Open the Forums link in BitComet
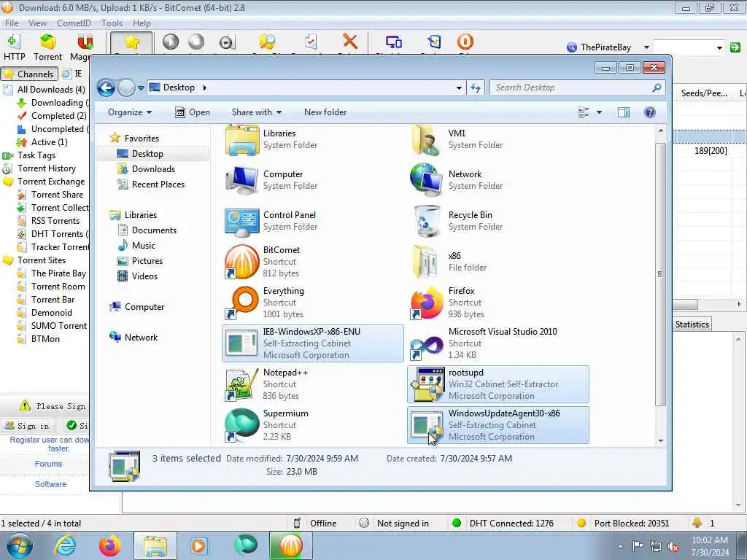 coord(48,464)
